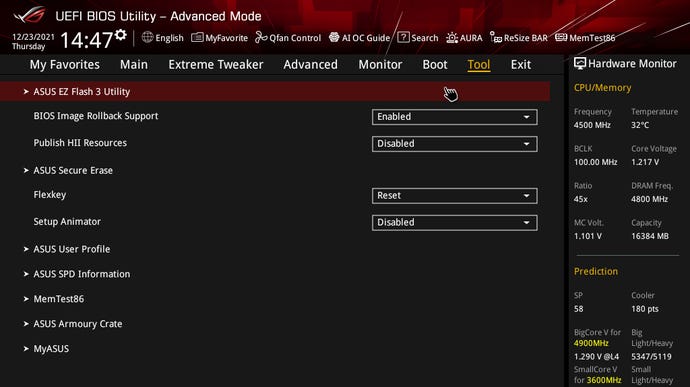Click the Flexkey label

(50, 195)
